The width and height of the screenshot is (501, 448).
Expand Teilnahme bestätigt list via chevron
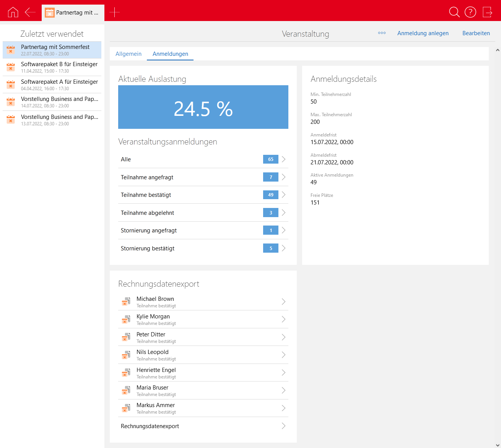(283, 195)
